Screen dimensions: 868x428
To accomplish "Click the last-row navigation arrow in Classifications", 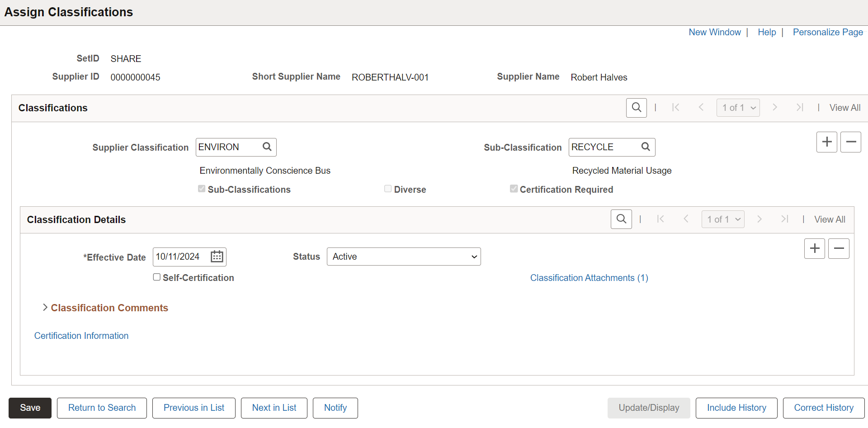I will [800, 107].
